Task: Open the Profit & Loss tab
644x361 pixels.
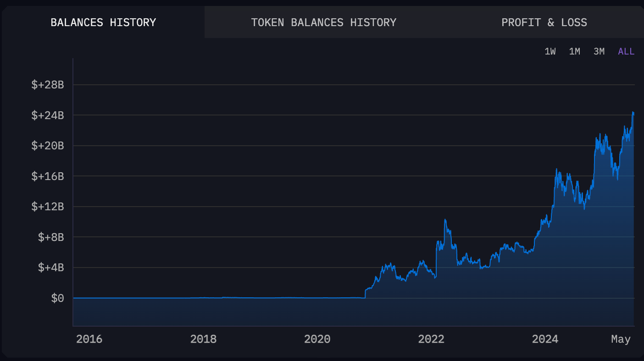Action: click(544, 22)
